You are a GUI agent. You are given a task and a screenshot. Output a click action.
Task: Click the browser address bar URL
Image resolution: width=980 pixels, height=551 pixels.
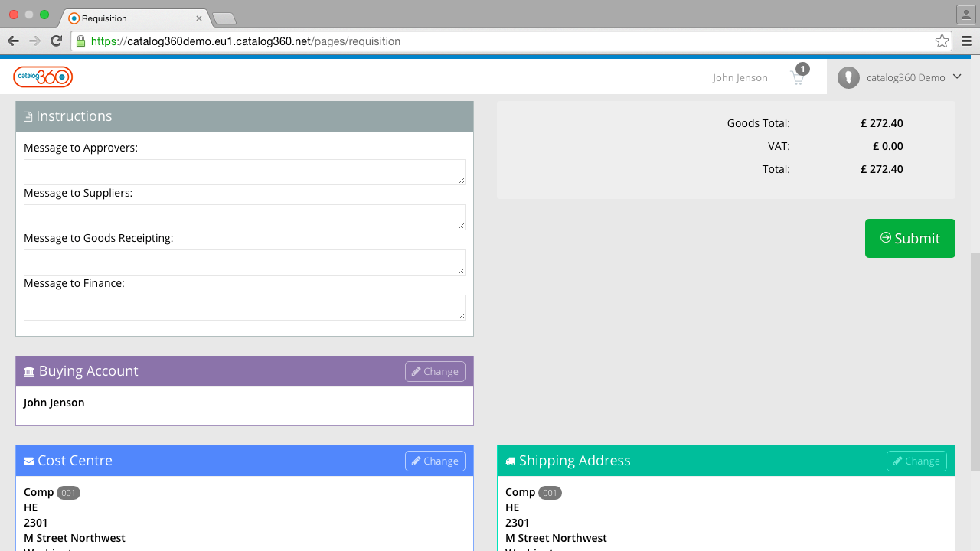[246, 41]
